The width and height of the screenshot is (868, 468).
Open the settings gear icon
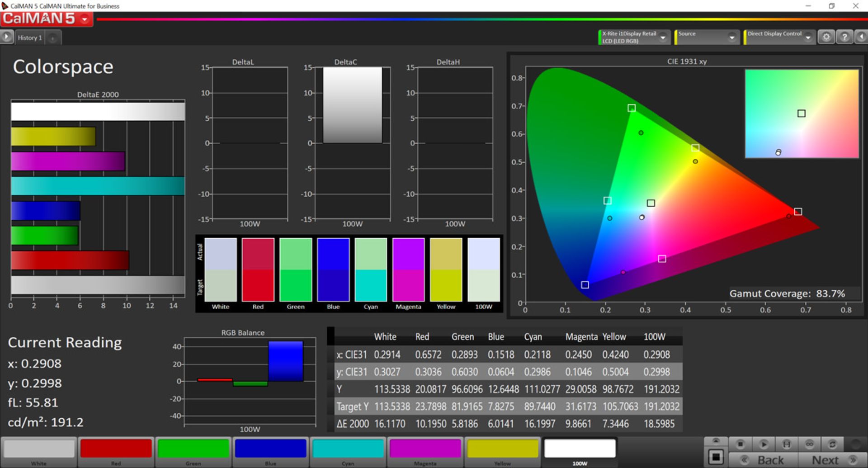point(826,37)
